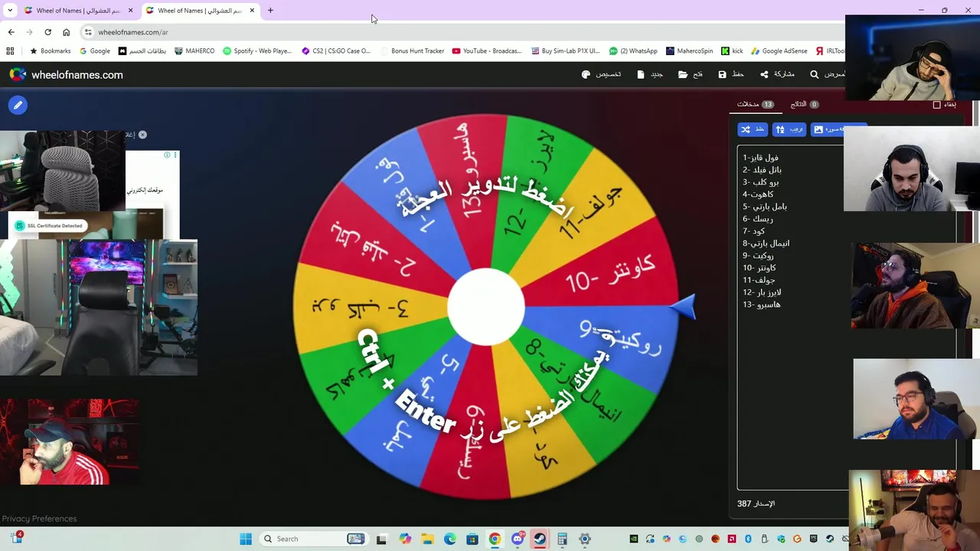This screenshot has width=980, height=551.
Task: Switch to the النتائج (Results) tab
Action: point(804,104)
